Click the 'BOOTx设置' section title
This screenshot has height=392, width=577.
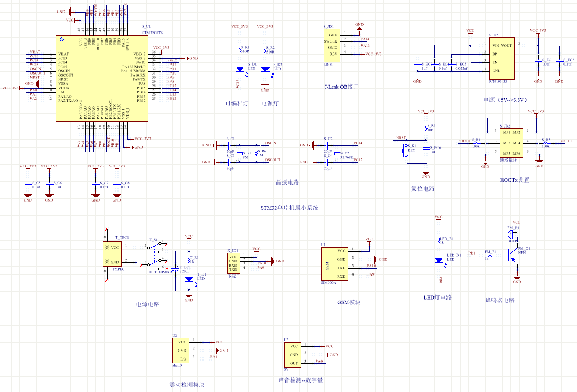pos(515,180)
